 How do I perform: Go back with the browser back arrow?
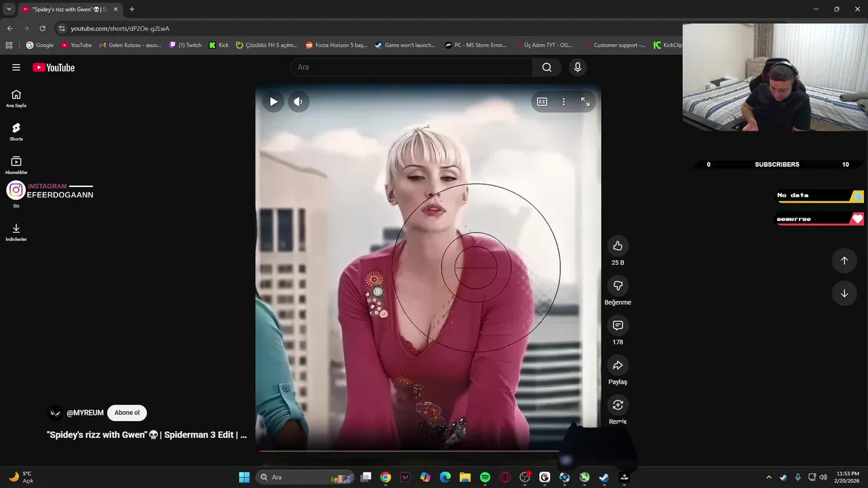tap(9, 28)
